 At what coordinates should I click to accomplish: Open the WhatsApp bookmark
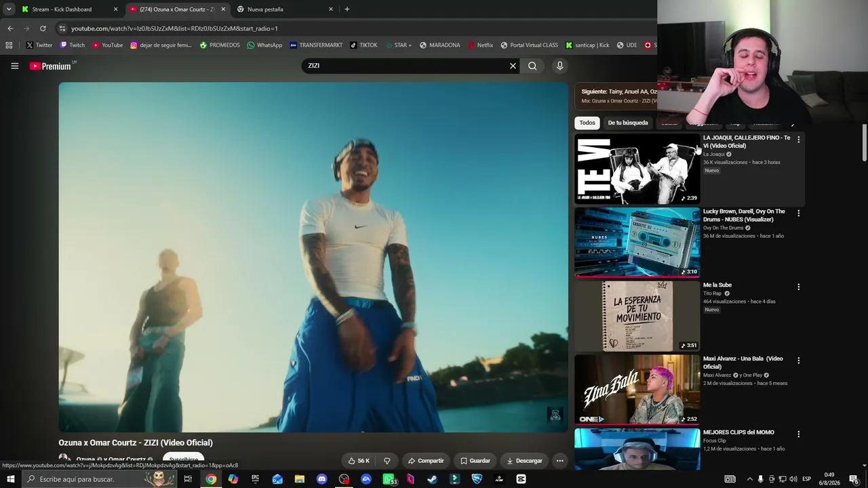coord(264,45)
